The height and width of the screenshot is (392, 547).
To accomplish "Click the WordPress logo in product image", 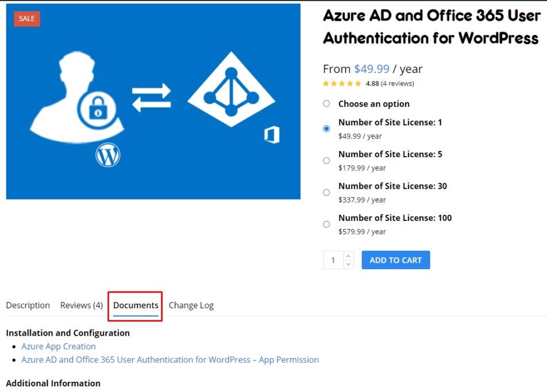I will point(108,155).
